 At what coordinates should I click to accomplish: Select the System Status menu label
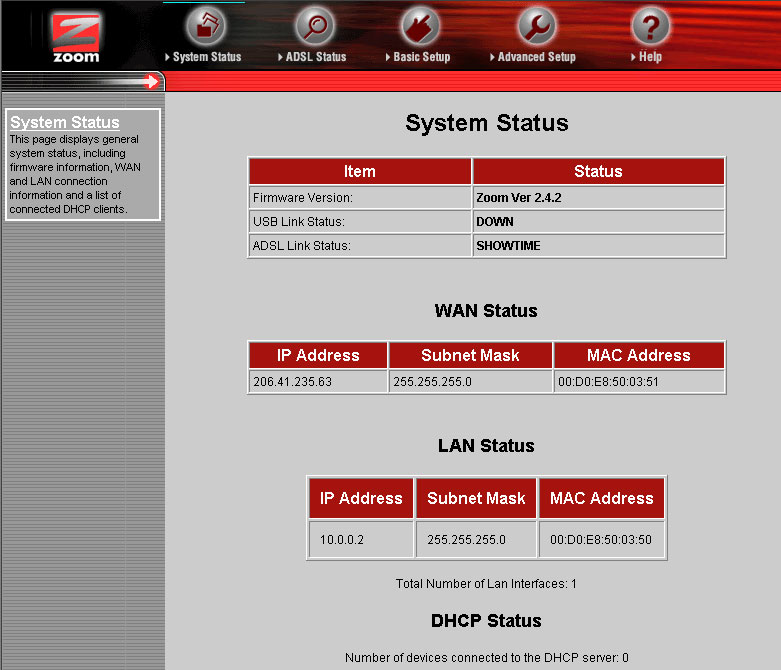click(207, 57)
